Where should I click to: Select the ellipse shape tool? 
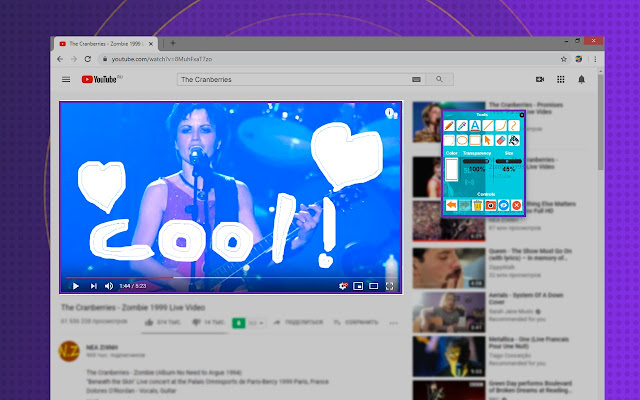pos(462,140)
